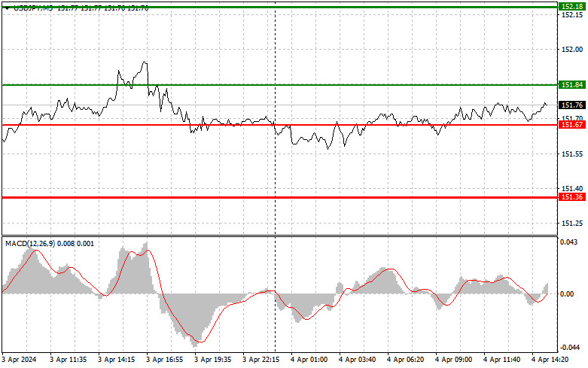Click the current price tag 151.76

[x=572, y=105]
